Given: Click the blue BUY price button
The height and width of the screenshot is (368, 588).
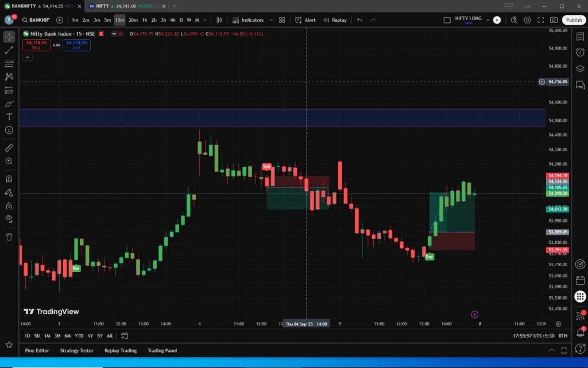Looking at the screenshot, I should tap(76, 45).
